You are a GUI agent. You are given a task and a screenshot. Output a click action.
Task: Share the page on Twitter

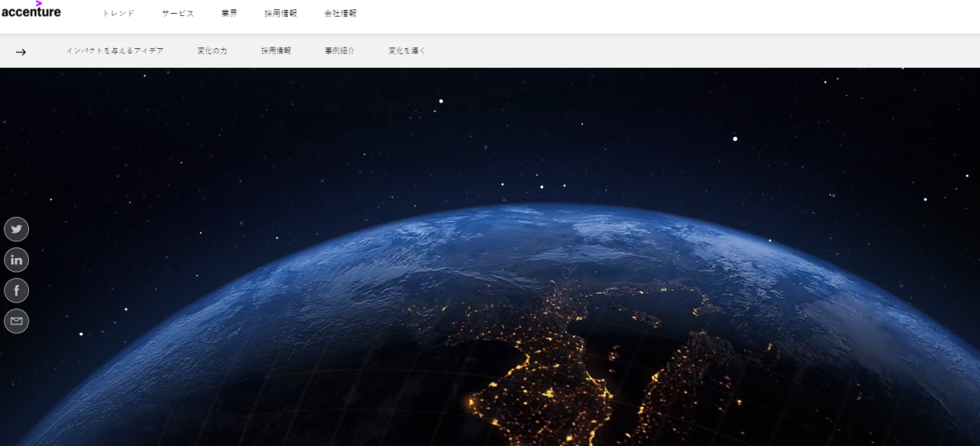[16, 229]
